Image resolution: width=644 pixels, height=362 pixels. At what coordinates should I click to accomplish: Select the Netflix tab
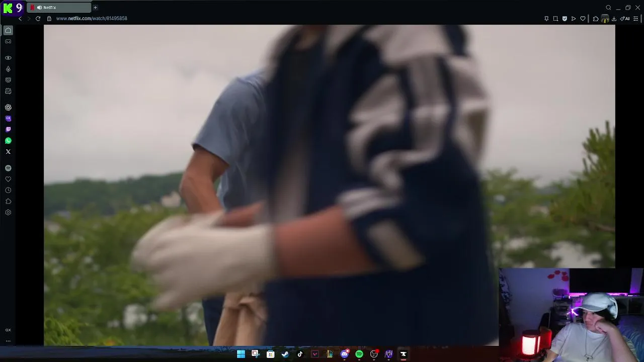59,8
